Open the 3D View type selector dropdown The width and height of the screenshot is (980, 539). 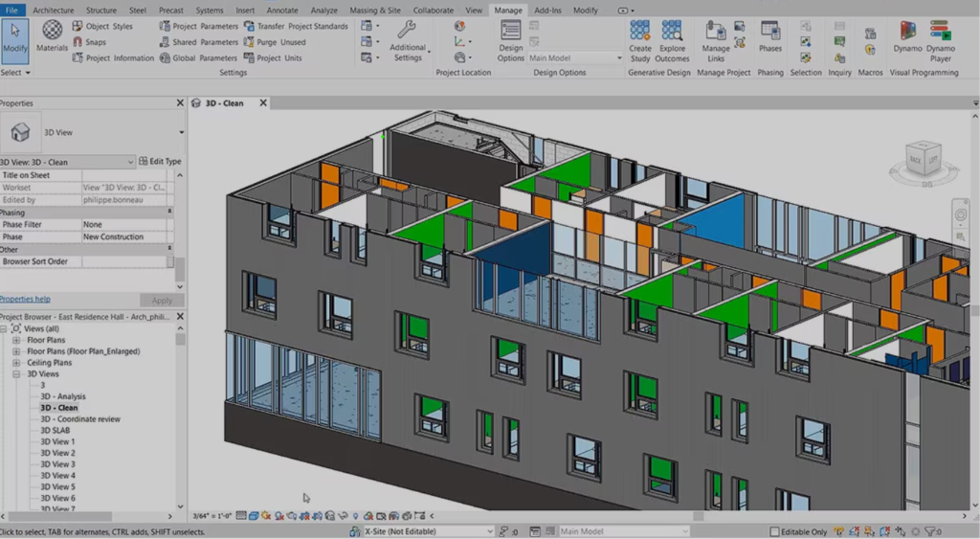click(181, 132)
